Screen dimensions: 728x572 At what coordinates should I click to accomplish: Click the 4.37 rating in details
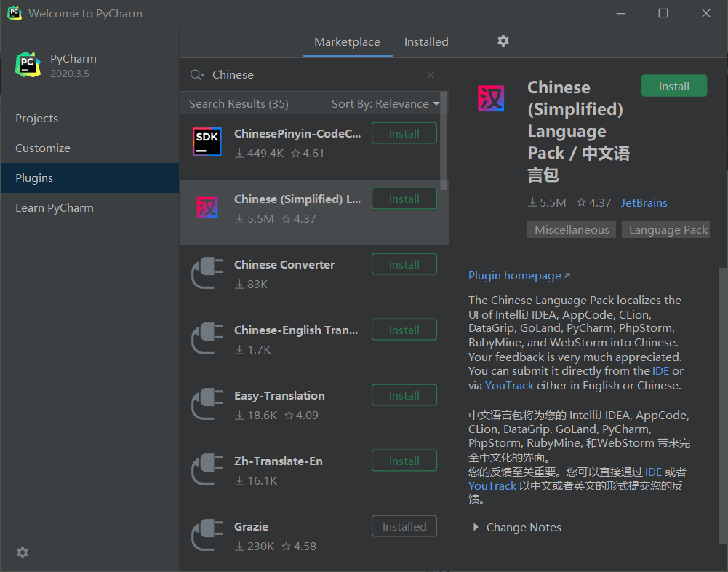[x=594, y=202]
